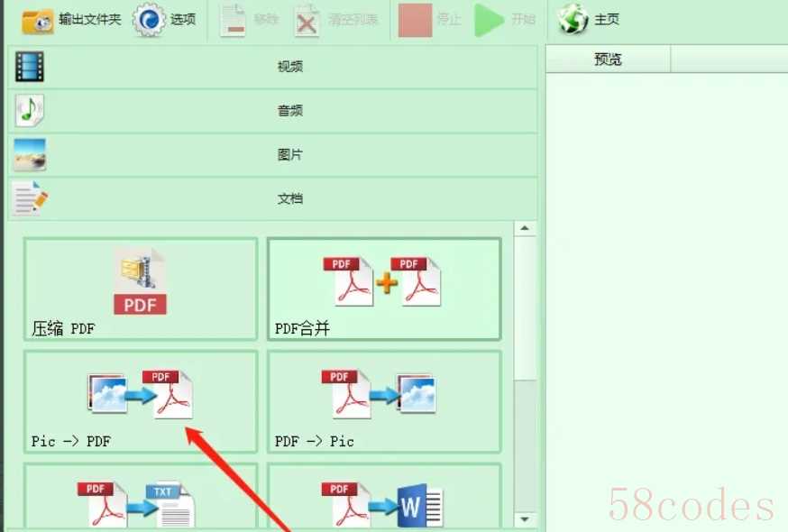Click the scrollbar down arrow
Screen dimensions: 788x532
point(525,519)
